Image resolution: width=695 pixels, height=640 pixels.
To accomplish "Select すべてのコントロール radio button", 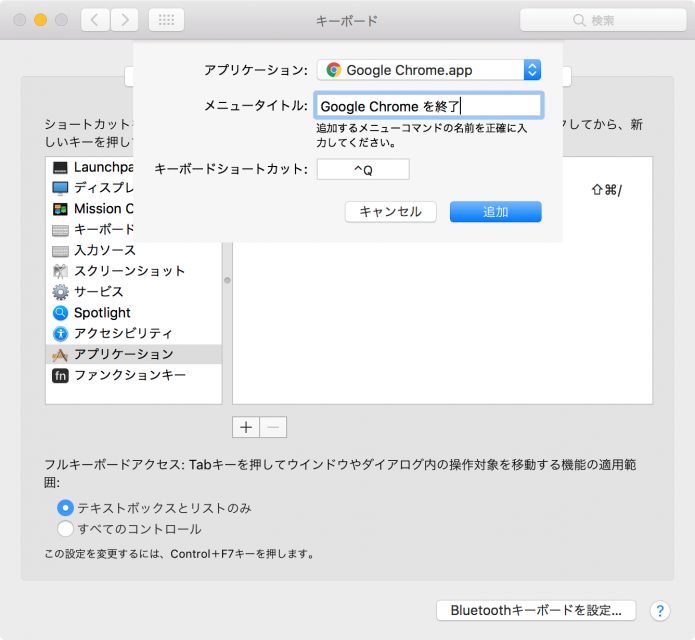I will coord(65,529).
